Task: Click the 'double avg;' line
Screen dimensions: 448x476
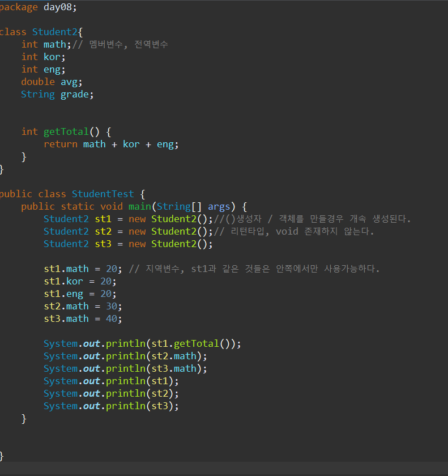Action: (x=52, y=82)
